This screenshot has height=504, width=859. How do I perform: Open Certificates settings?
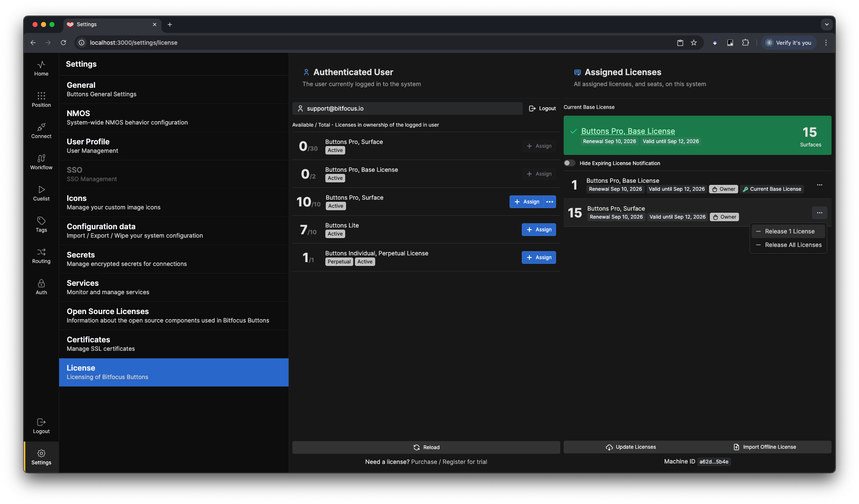pyautogui.click(x=174, y=344)
